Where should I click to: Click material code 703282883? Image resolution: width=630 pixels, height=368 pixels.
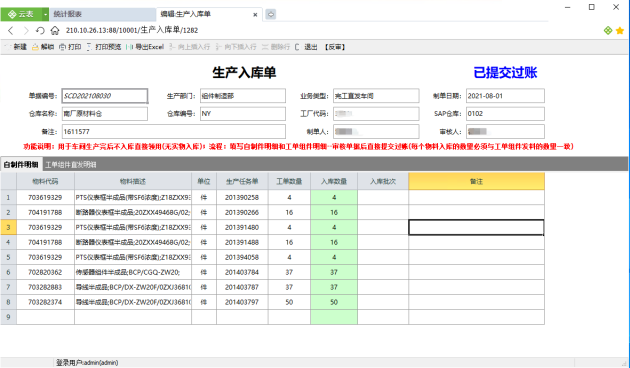coord(45,287)
